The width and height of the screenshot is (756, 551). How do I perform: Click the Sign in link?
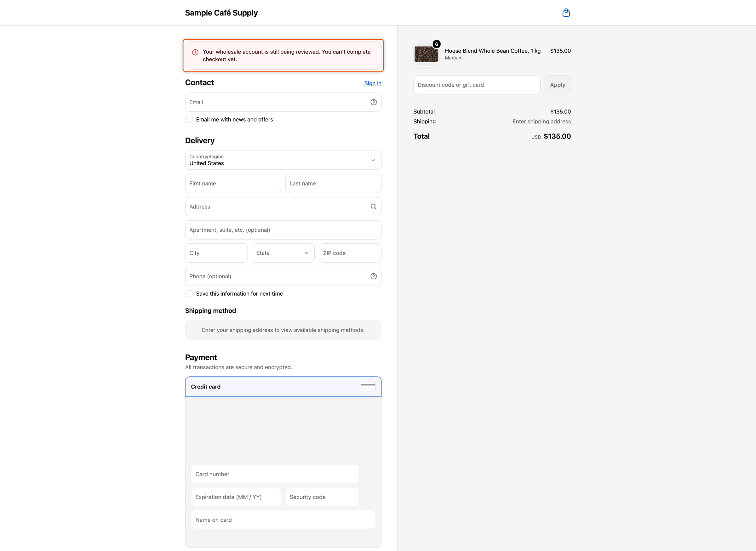373,83
